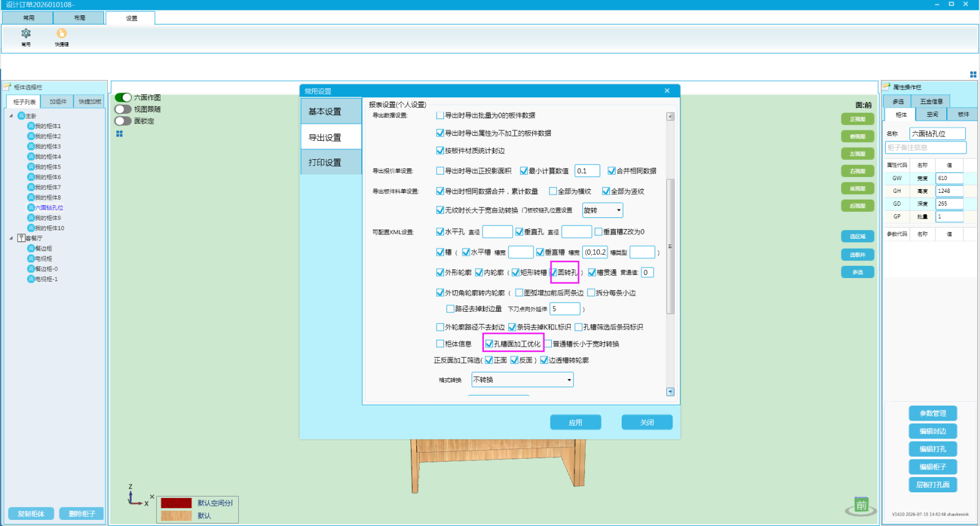
Task: Disable the 孔槽面加工优化 checkbox
Action: pyautogui.click(x=489, y=344)
